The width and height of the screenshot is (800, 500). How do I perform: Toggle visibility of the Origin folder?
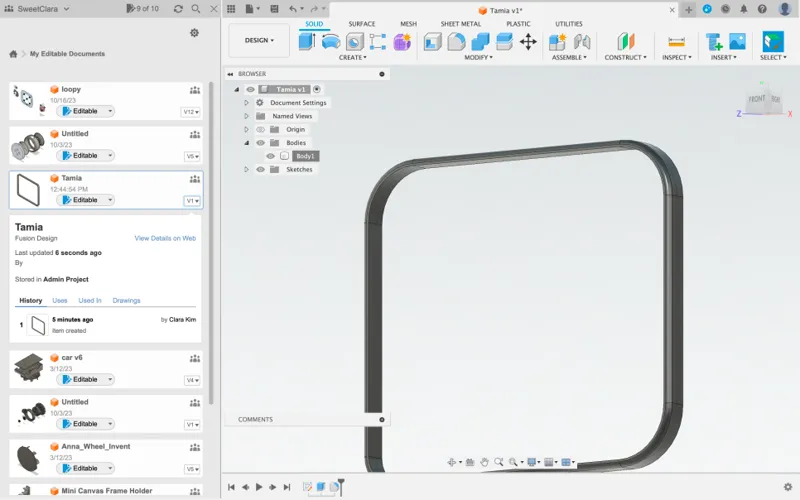tap(260, 130)
